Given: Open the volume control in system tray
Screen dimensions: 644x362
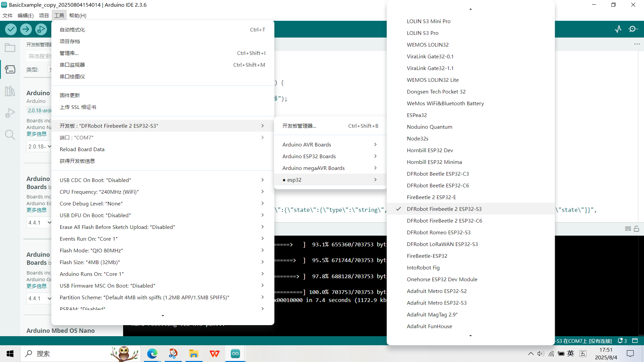Looking at the screenshot, I should point(541,354).
